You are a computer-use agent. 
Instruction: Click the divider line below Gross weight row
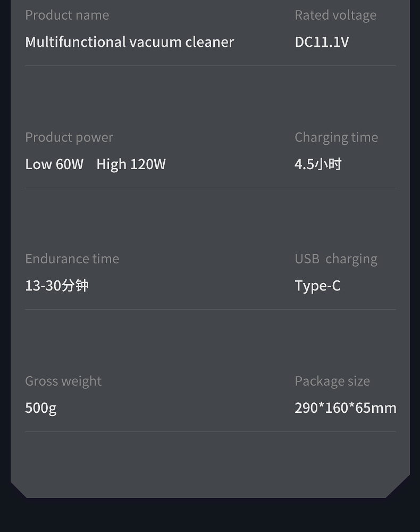point(211,431)
